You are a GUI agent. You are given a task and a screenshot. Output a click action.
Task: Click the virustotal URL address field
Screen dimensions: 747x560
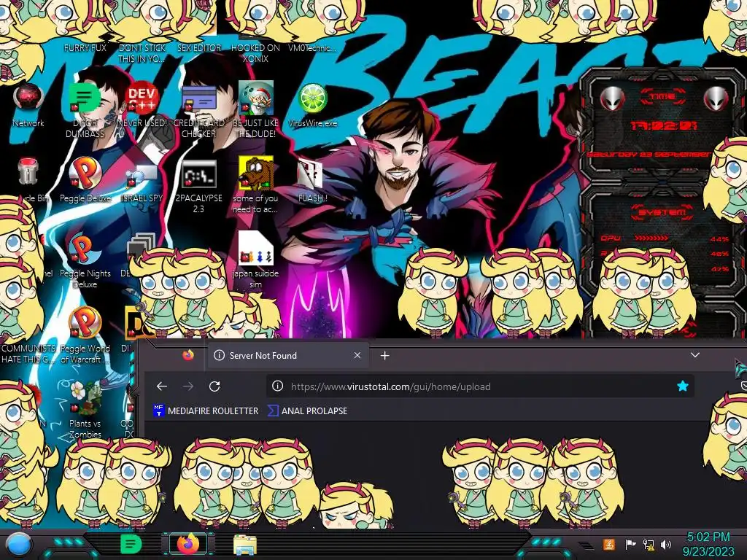click(480, 386)
